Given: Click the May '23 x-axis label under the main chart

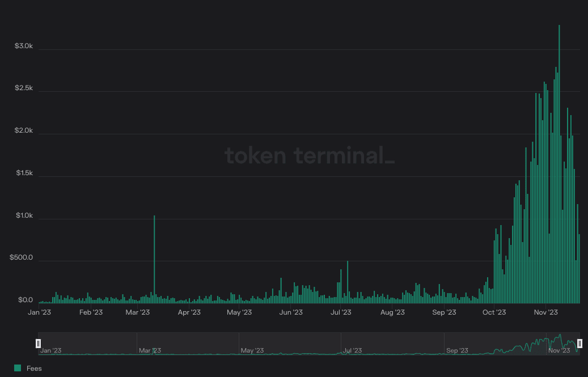Looking at the screenshot, I should [239, 312].
